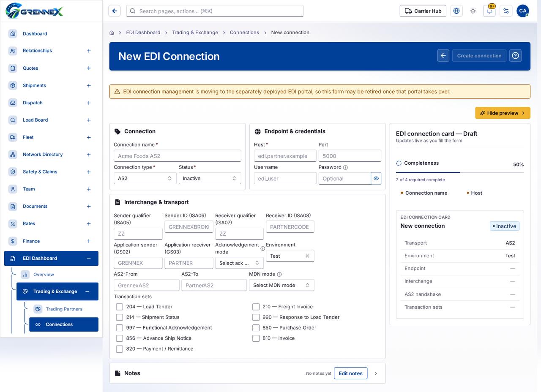541x392 pixels.
Task: Go to Load Board in sidebar
Action: pos(51,120)
